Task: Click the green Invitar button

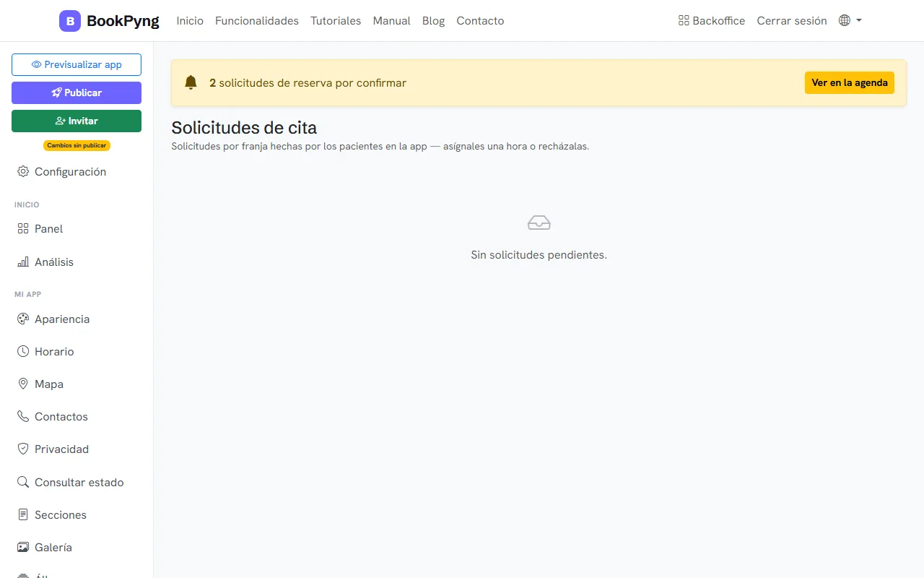Action: [77, 121]
